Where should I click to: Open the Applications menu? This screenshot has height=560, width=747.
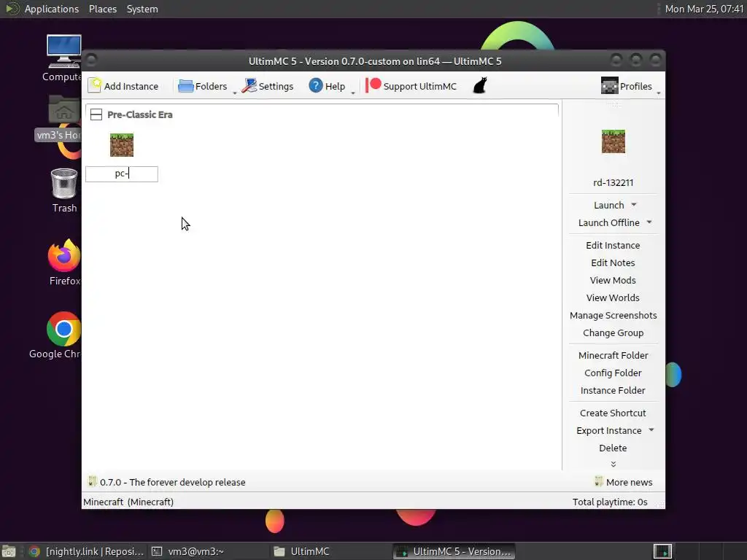(52, 9)
